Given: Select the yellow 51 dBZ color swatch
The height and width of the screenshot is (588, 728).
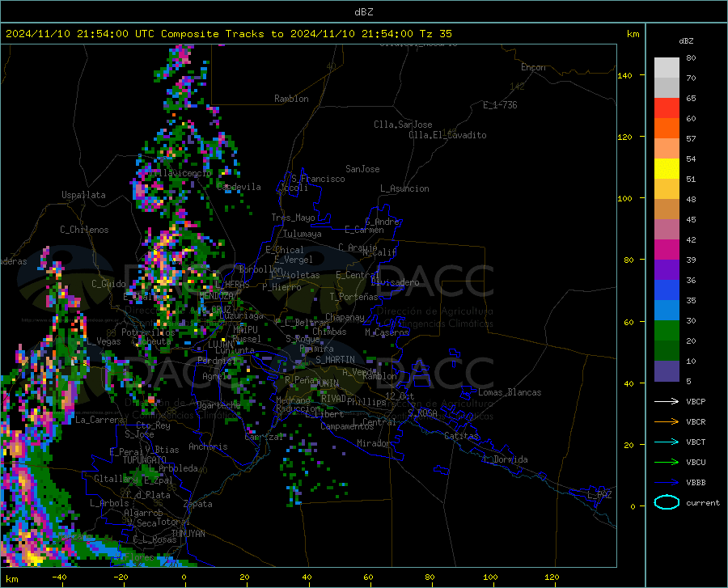Looking at the screenshot, I should [x=667, y=169].
